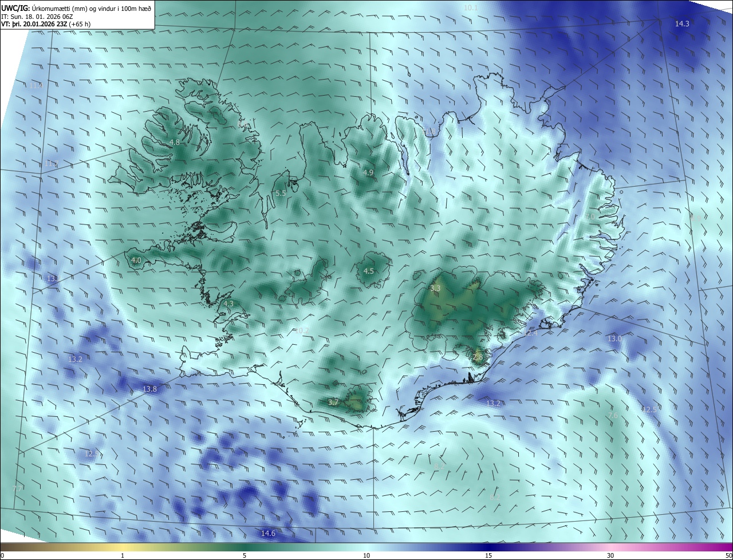Click the 10 tick on the color scale
The image size is (733, 560).
tap(366, 555)
